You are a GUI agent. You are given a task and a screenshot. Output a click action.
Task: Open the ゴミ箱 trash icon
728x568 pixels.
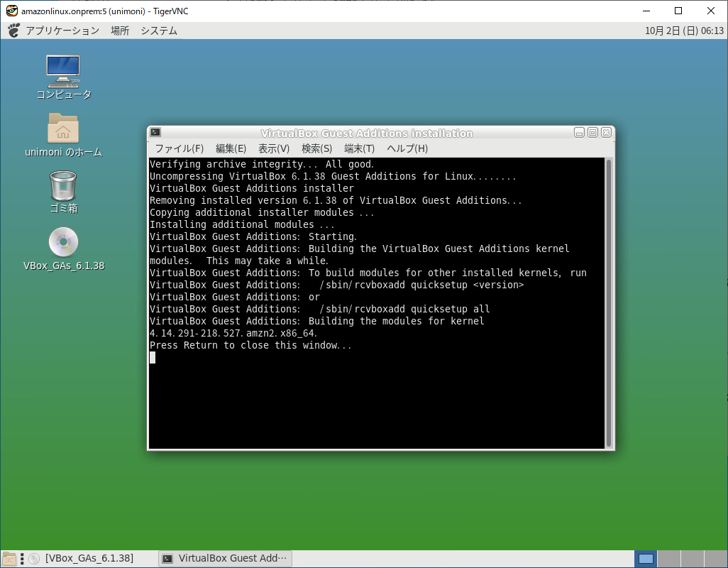[62, 186]
